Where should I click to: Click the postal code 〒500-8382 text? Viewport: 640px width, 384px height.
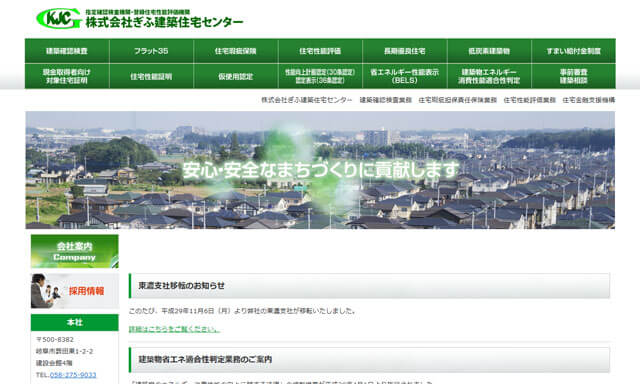click(x=55, y=340)
